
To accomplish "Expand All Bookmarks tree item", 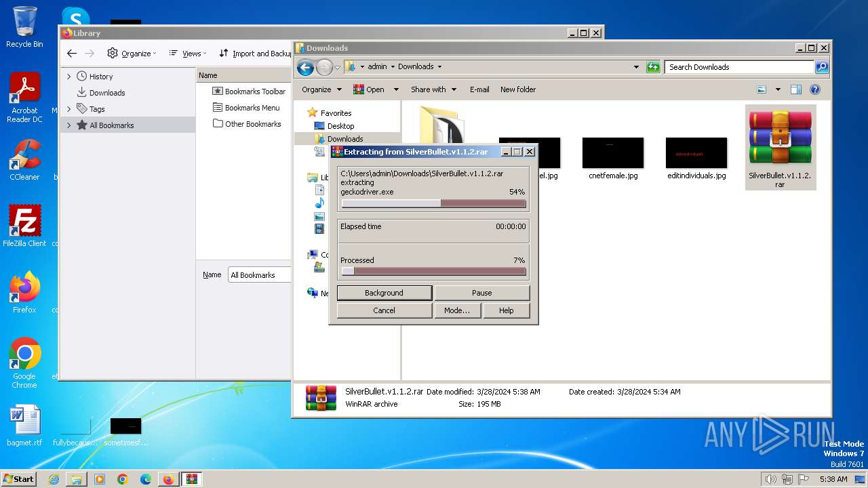I will [x=68, y=125].
